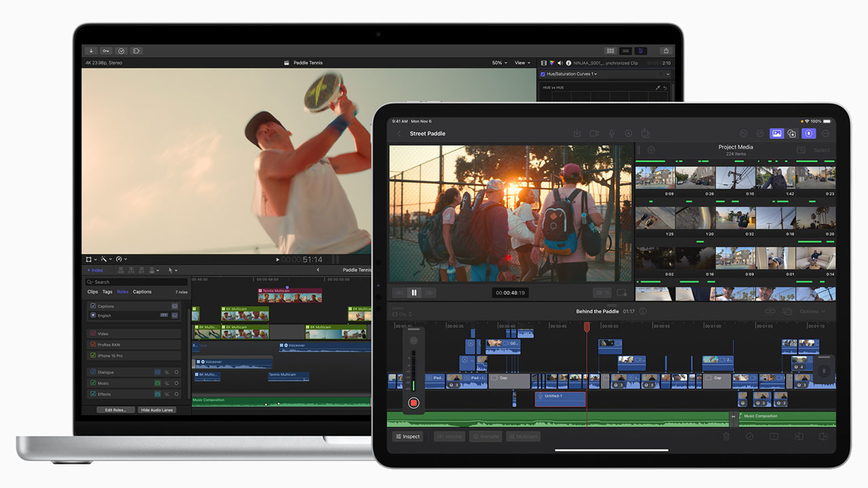Switch to the Roles tab in the index
Viewport: 868px width, 488px height.
pyautogui.click(x=123, y=291)
